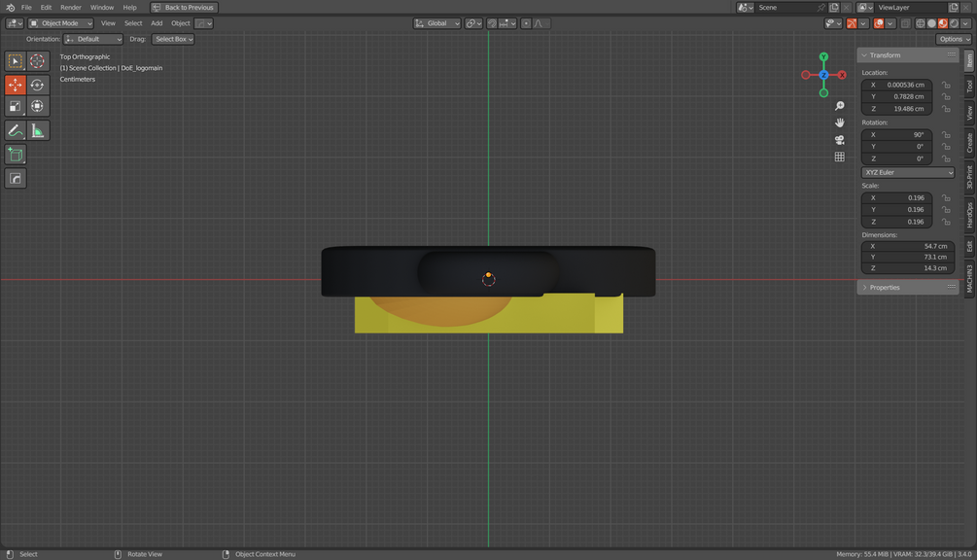Open the Drag Select Box dropdown

173,39
